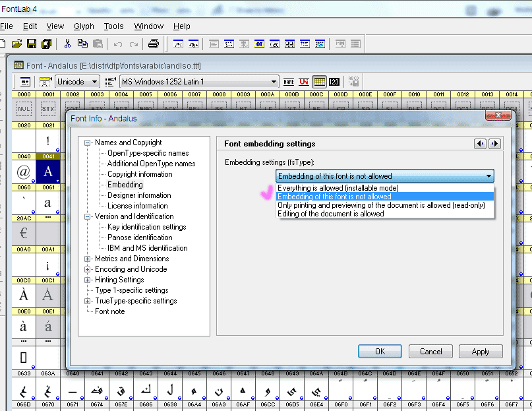532x411 pixels.
Task: Open font file with Open icon
Action: (16, 44)
